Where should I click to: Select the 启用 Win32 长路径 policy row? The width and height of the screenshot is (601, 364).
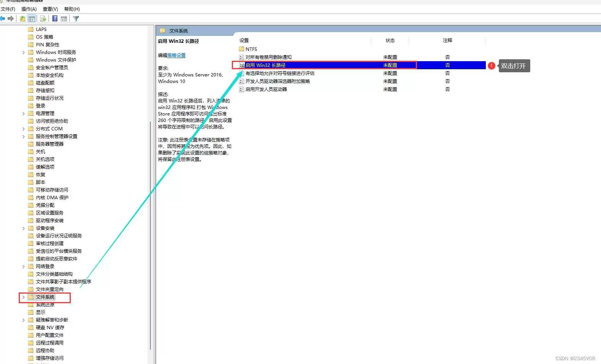(359, 65)
